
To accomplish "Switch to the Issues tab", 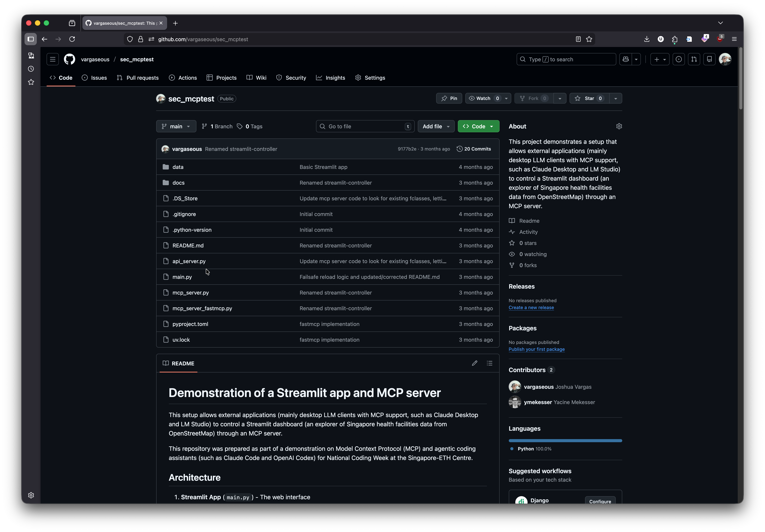I will point(94,78).
